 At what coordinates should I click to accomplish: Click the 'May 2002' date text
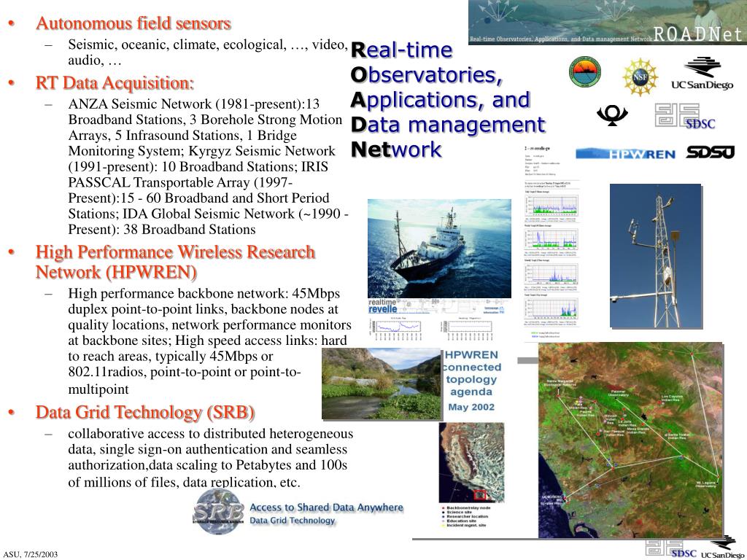tap(471, 407)
